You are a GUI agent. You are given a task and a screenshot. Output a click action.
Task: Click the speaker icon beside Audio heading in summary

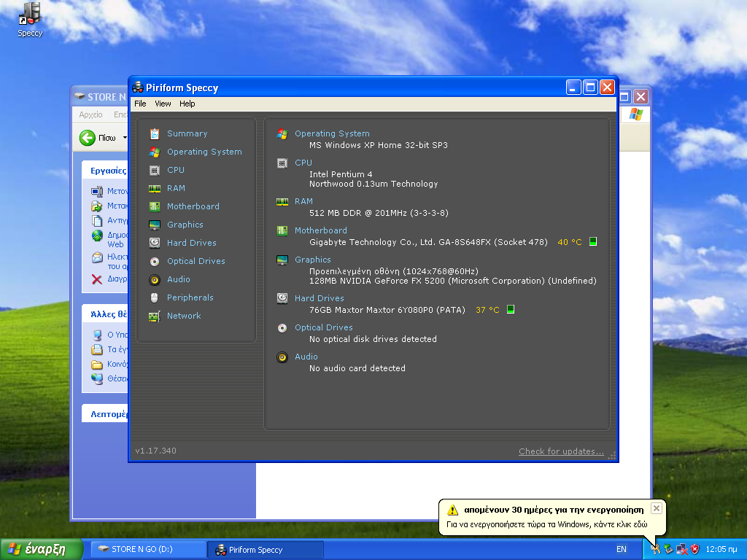[282, 357]
